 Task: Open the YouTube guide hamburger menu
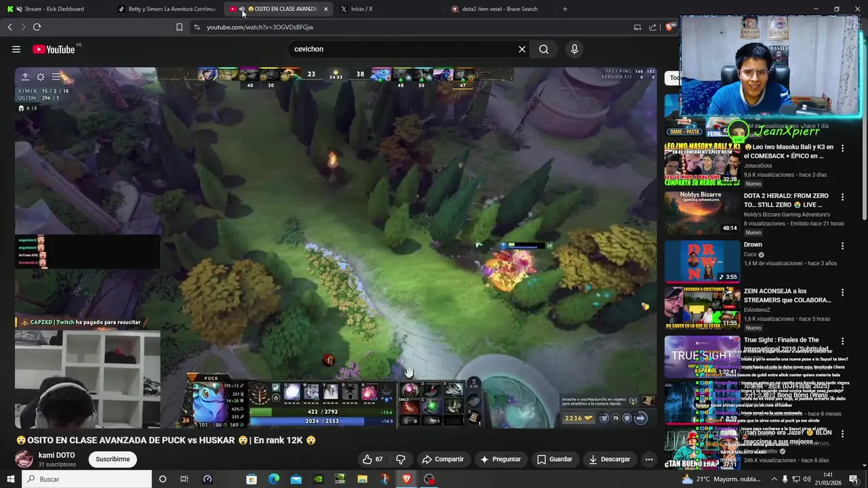click(x=16, y=49)
